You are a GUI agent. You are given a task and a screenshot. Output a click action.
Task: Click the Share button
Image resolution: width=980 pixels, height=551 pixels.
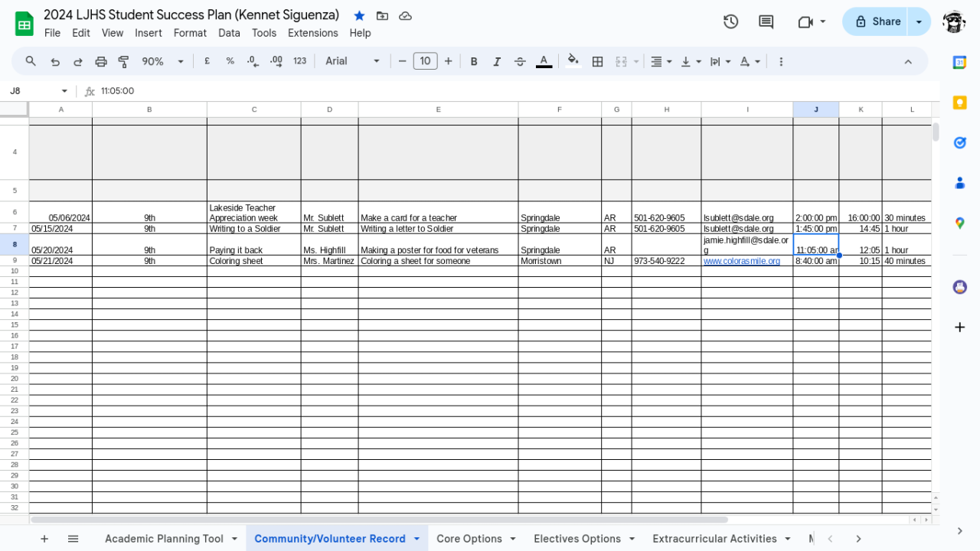tap(877, 21)
